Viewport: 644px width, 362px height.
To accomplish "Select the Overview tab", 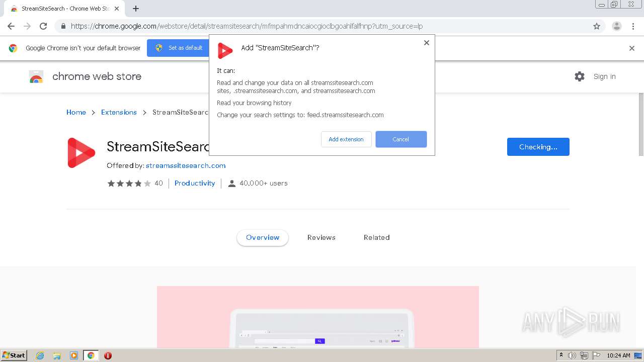I will (x=263, y=237).
